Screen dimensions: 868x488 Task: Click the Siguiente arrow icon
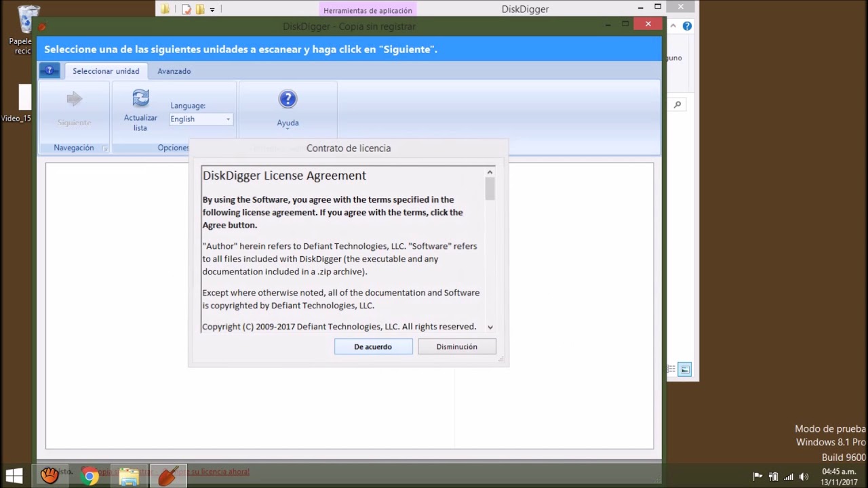[75, 100]
